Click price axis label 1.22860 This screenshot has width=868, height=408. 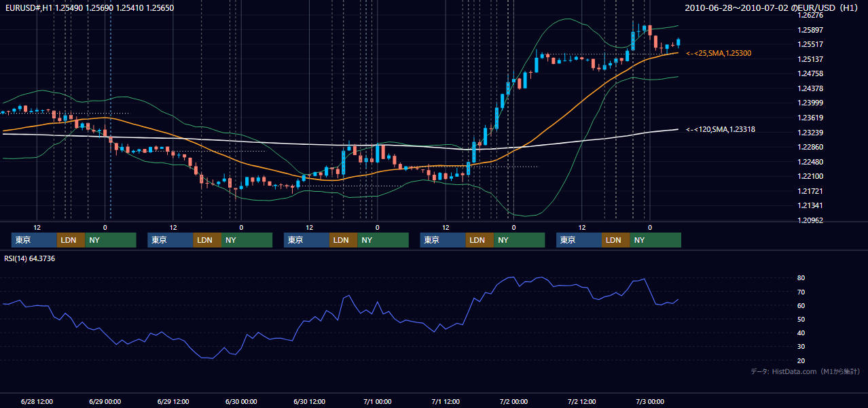click(810, 147)
